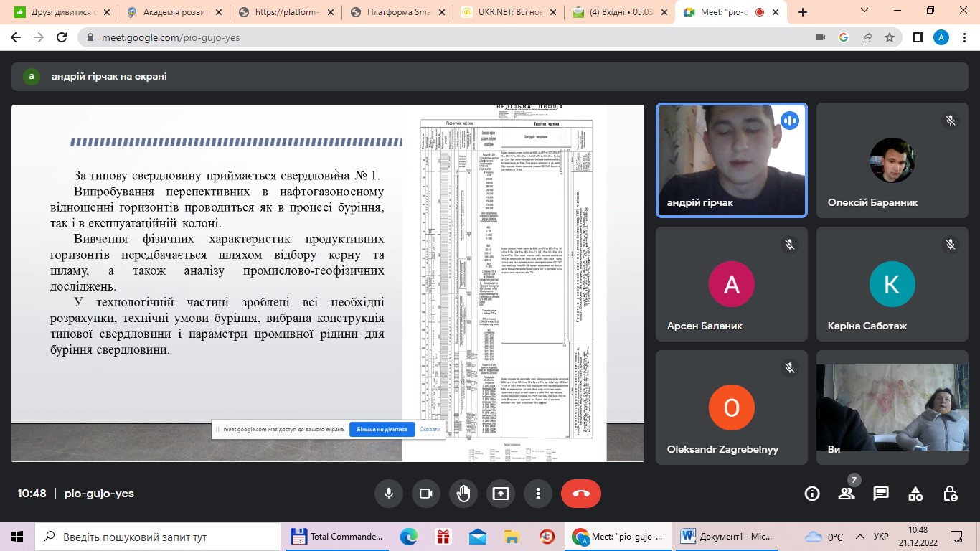Click 'Більше не ділитися' stop sharing button
Image resolution: width=980 pixels, height=551 pixels.
tap(382, 430)
